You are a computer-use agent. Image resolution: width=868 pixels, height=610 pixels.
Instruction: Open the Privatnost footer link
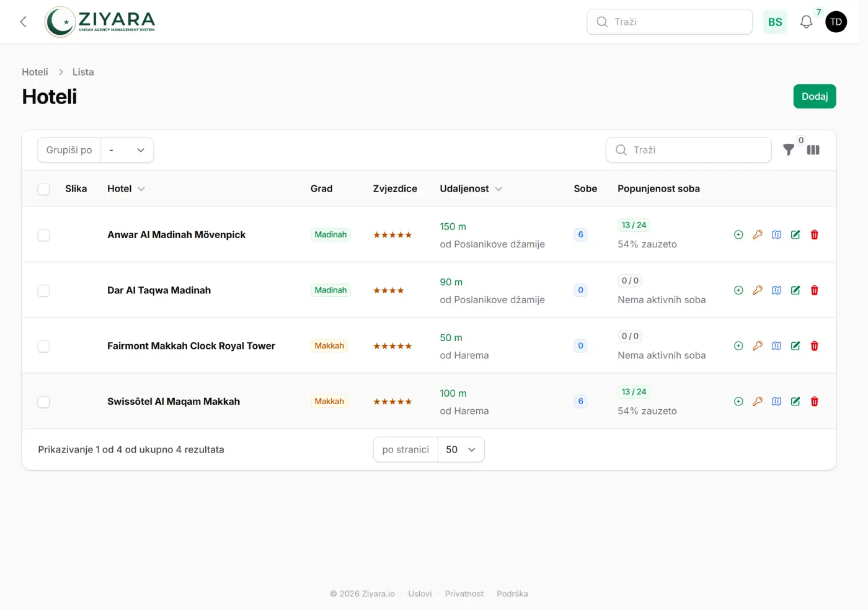tap(464, 594)
